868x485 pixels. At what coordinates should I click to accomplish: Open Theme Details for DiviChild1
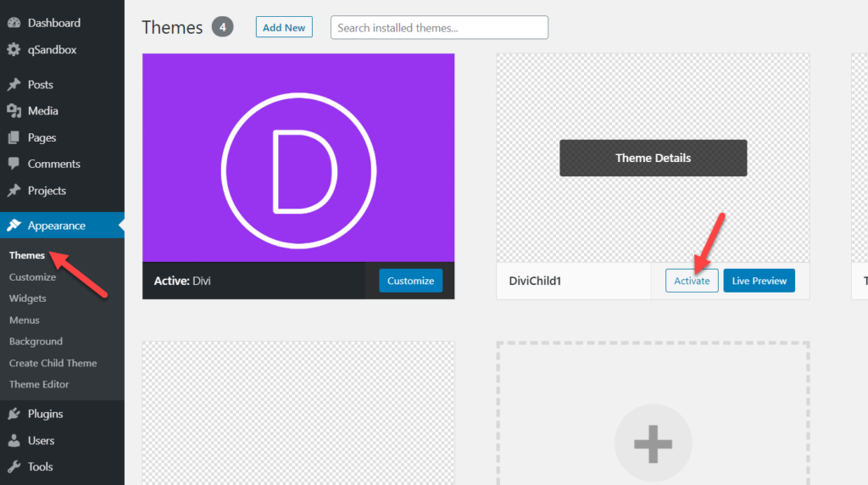click(x=654, y=158)
